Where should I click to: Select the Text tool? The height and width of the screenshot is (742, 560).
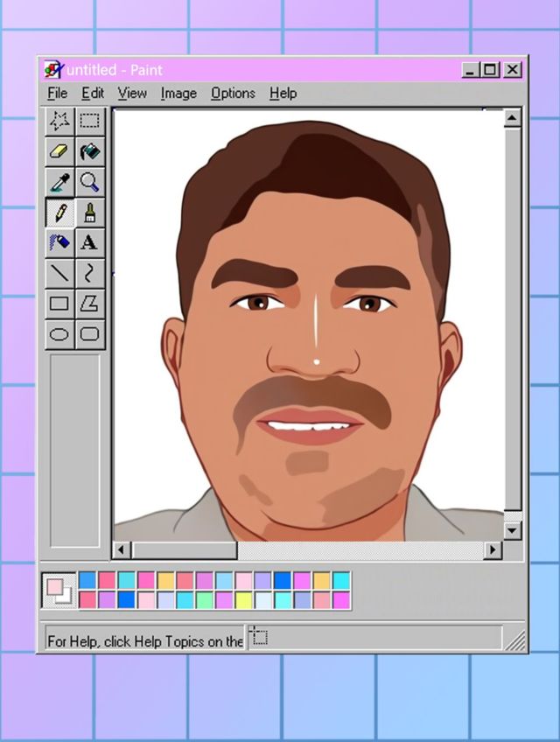(x=89, y=242)
